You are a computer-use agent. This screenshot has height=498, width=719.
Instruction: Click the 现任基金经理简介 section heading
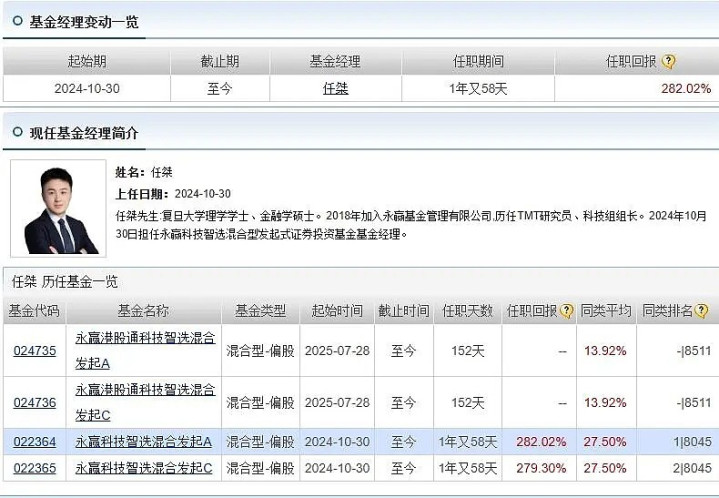[x=84, y=133]
